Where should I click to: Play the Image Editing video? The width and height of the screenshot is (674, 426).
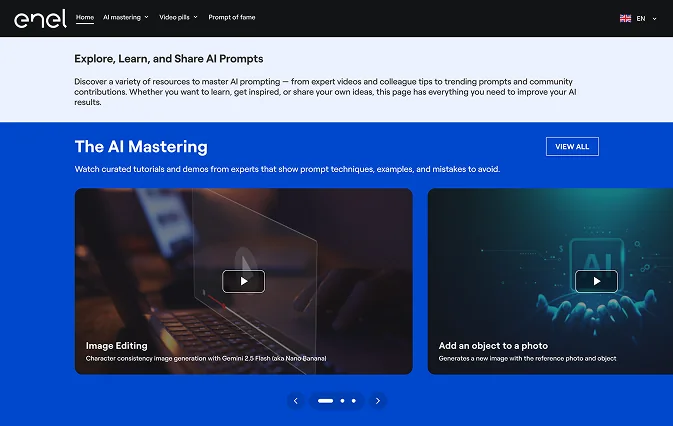click(243, 281)
